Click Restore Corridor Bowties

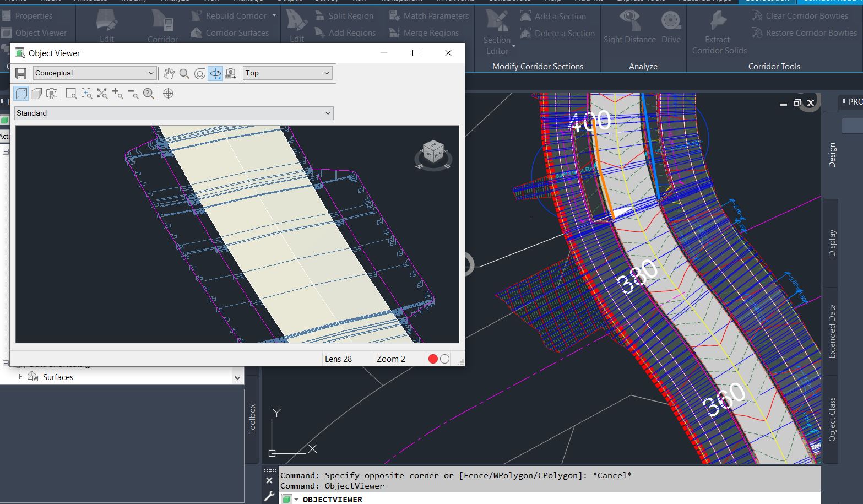point(805,33)
